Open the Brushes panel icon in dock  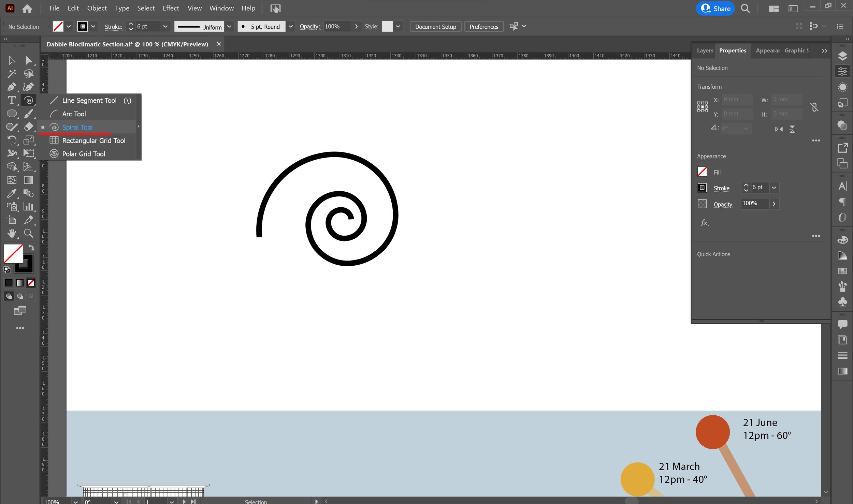pos(842,286)
